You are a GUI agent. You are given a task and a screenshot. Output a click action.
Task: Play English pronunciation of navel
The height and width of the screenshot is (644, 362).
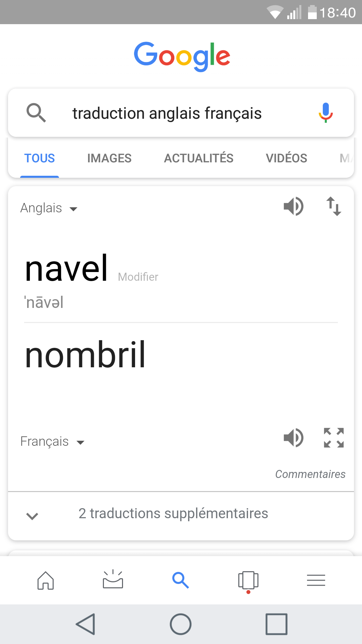[x=293, y=206]
